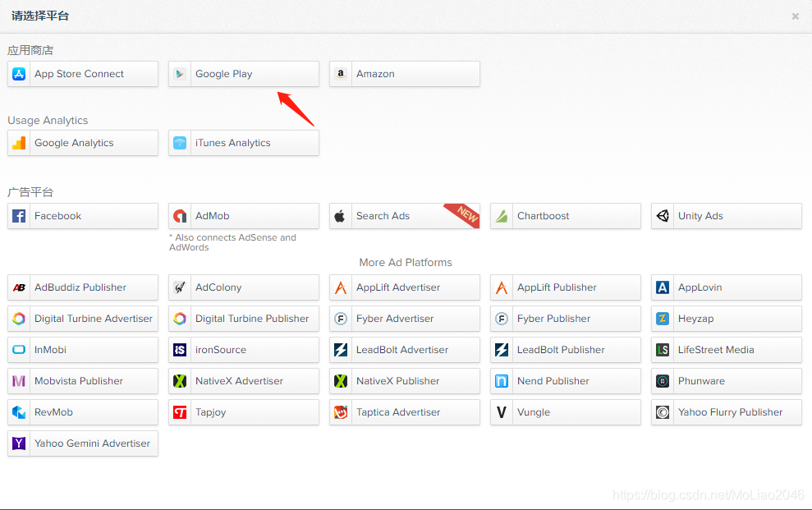Click the Tapjoy logo icon
The height and width of the screenshot is (510, 812).
pyautogui.click(x=180, y=412)
